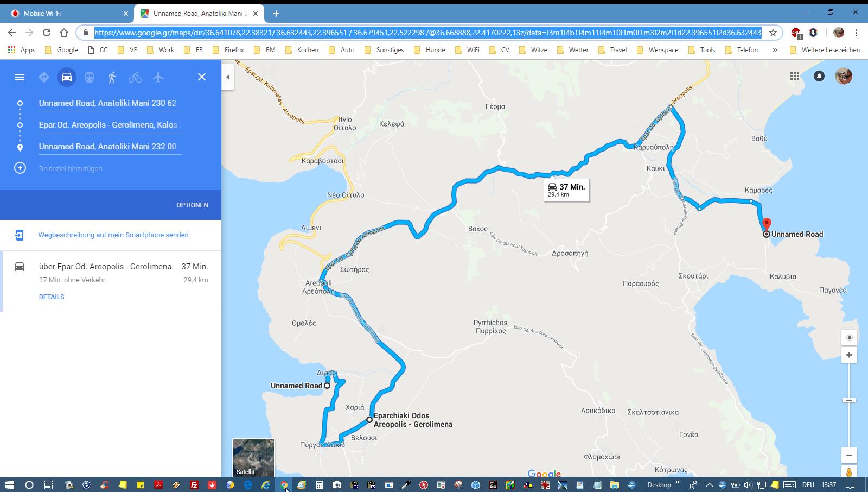Close the directions panel
The width and height of the screenshot is (868, 492).
point(202,77)
